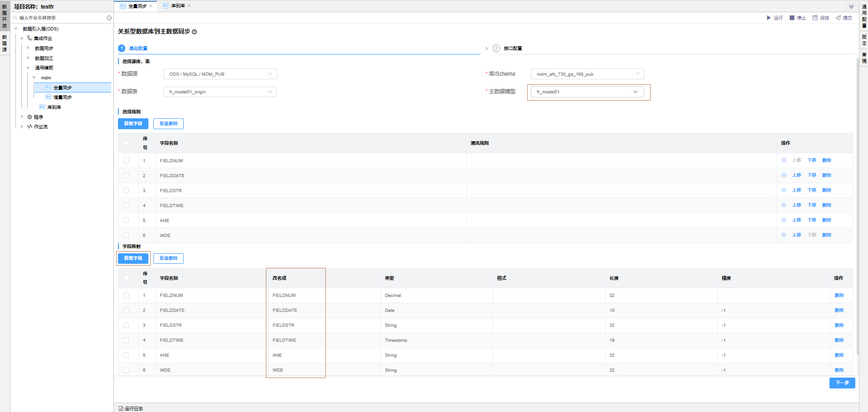This screenshot has width=868, height=412.
Task: Click the double-chevron icon at tab bar end
Action: click(x=851, y=6)
